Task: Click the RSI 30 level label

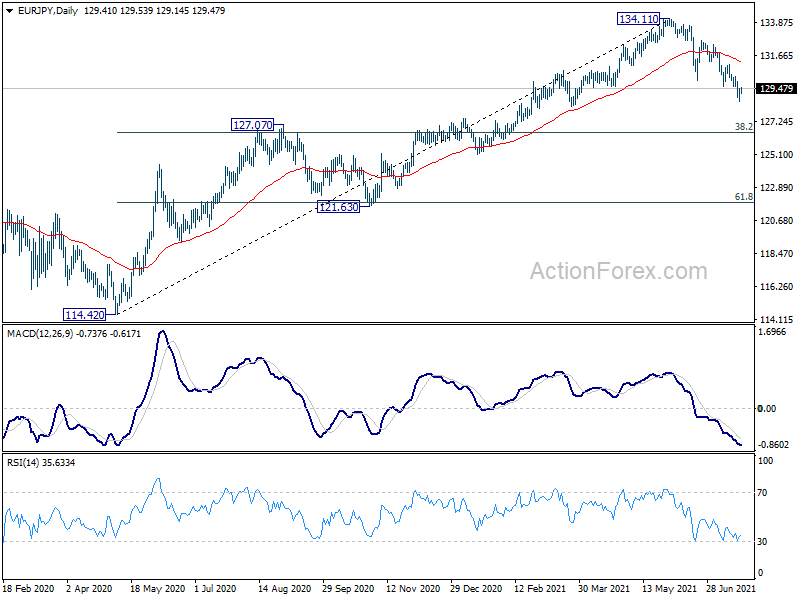Action: coord(762,542)
